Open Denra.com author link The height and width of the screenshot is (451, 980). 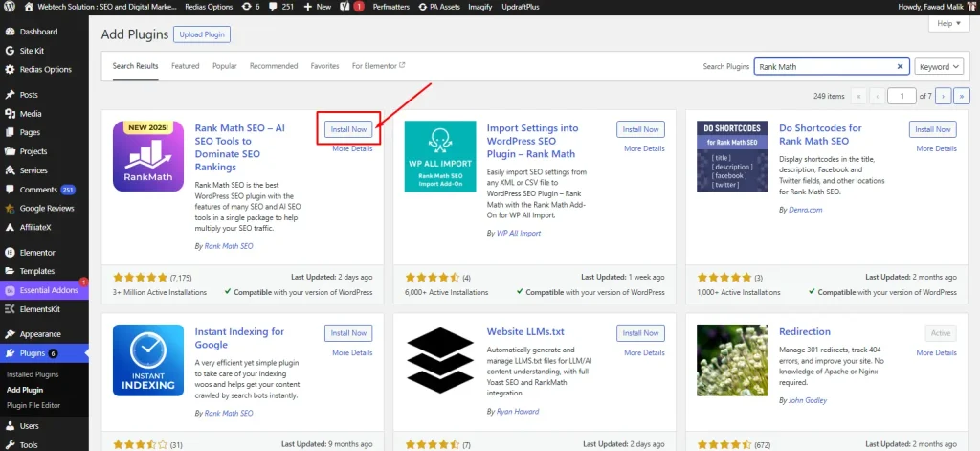(804, 210)
